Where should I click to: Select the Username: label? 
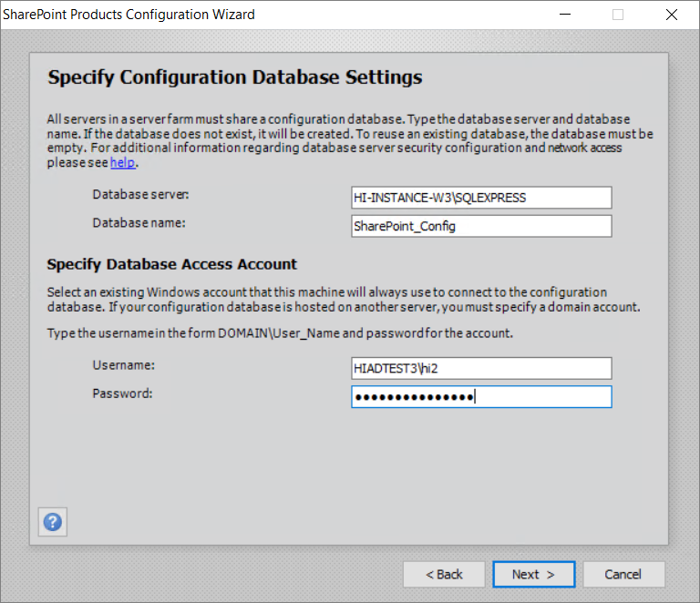point(124,365)
